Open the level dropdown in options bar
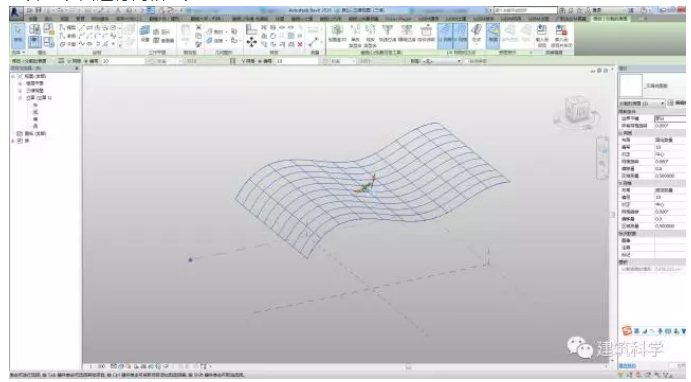The image size is (691, 382). pos(442,61)
